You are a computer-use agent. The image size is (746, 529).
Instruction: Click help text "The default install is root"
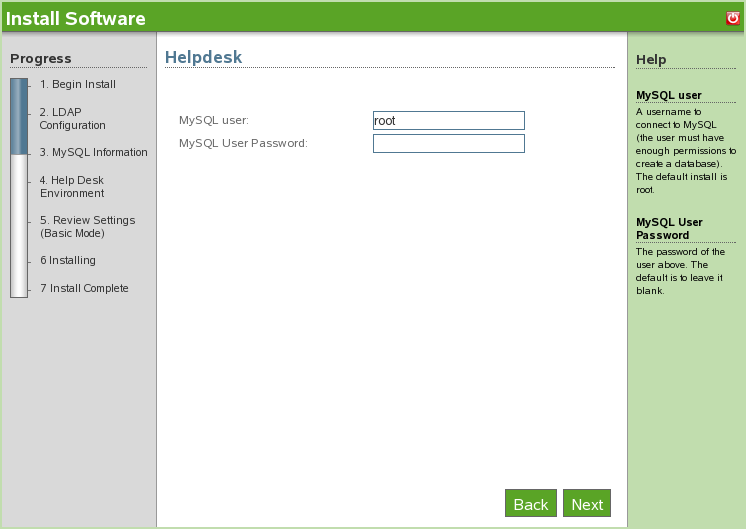681,183
